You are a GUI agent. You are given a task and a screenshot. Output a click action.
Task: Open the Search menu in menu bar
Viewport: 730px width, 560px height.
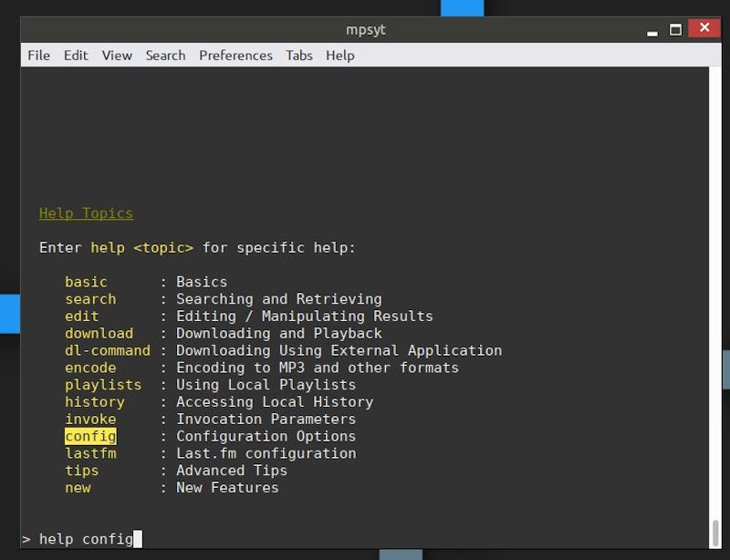pos(165,56)
